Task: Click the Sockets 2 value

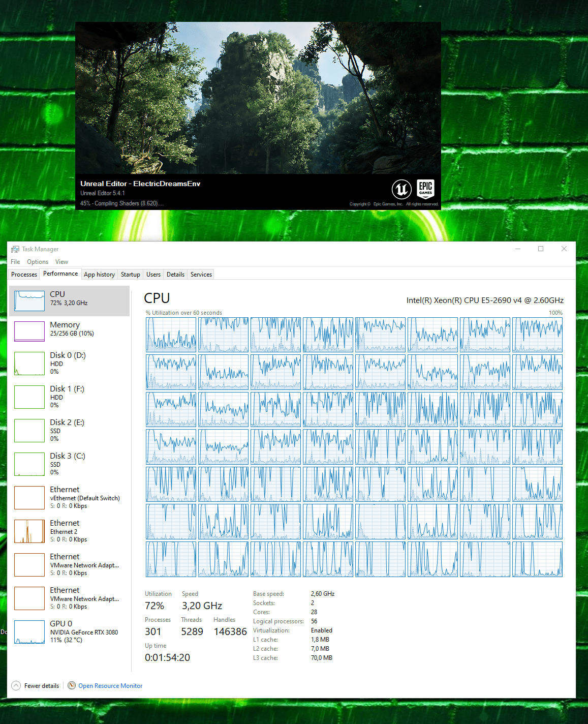Action: 313,603
